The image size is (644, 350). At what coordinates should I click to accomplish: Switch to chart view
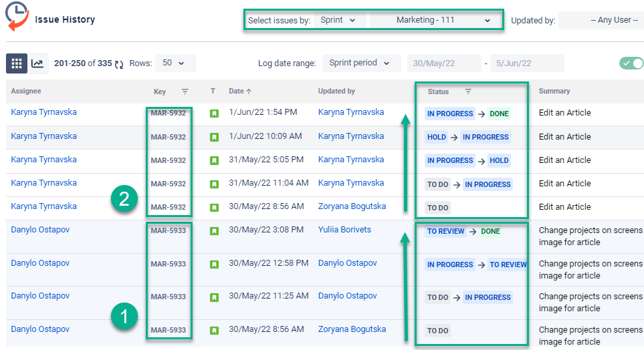point(38,63)
